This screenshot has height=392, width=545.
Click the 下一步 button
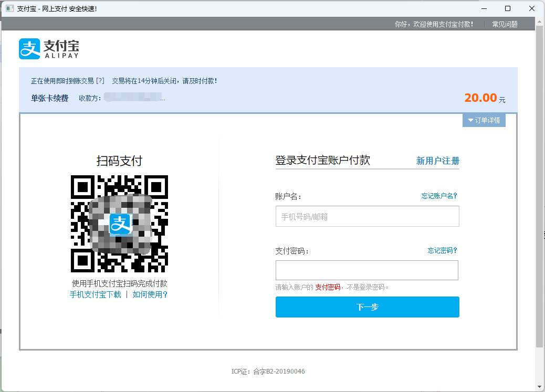tap(368, 307)
